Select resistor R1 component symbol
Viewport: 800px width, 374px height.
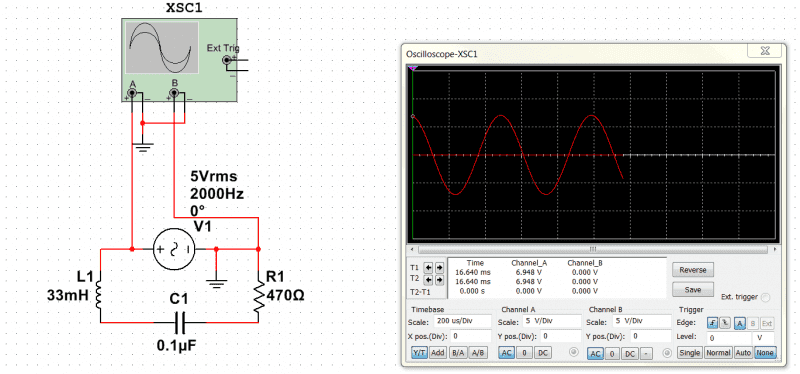(259, 296)
